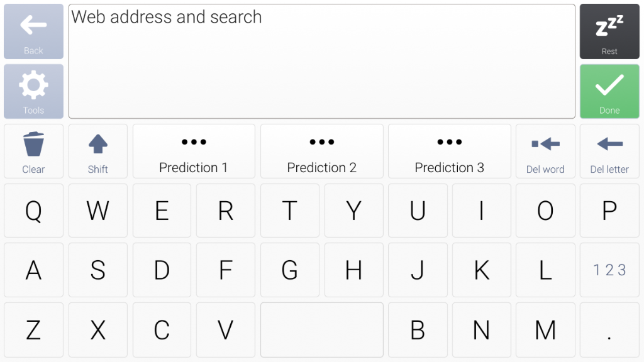Viewport: 644px width, 362px height.
Task: Click the Web address and search field
Action: (321, 61)
